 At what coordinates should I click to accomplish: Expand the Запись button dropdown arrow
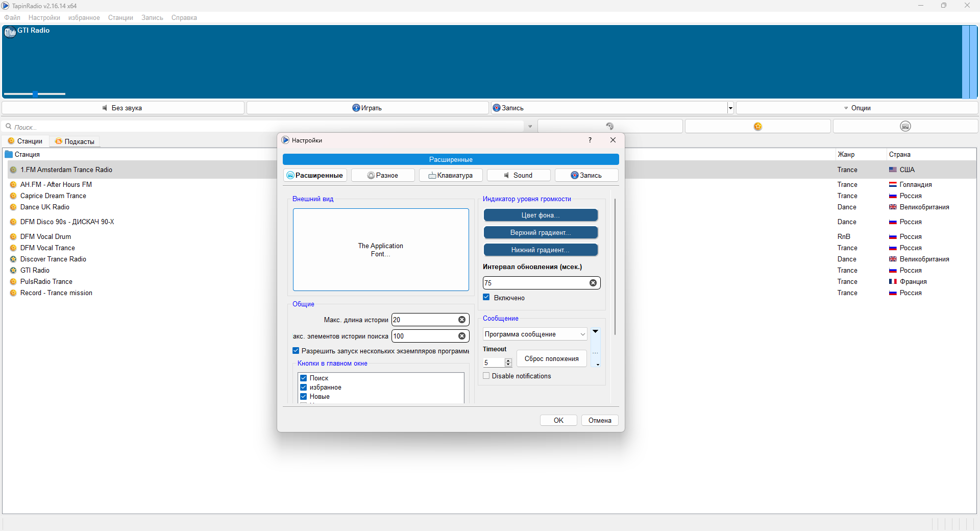[730, 108]
